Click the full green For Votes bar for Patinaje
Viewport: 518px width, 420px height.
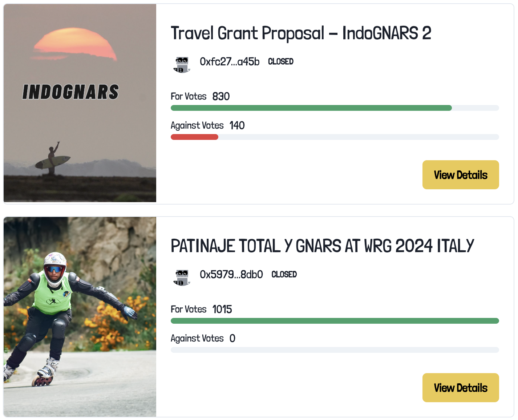(335, 321)
